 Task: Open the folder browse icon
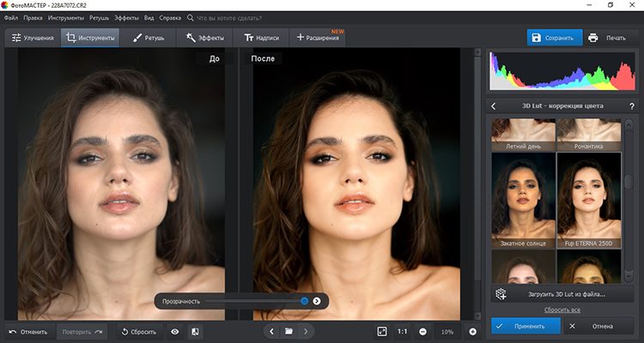pos(289,331)
